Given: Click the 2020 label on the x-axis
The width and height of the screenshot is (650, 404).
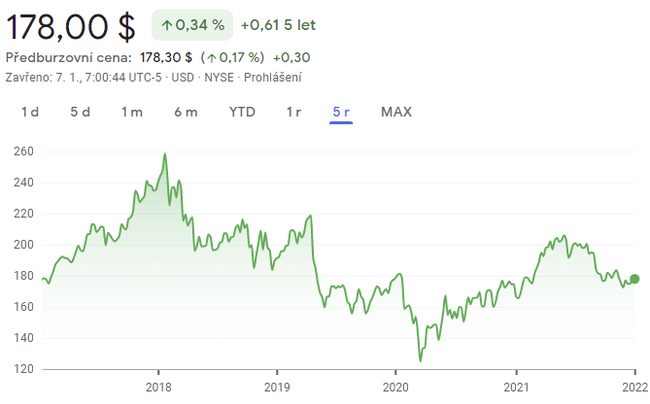Looking at the screenshot, I should 397,388.
